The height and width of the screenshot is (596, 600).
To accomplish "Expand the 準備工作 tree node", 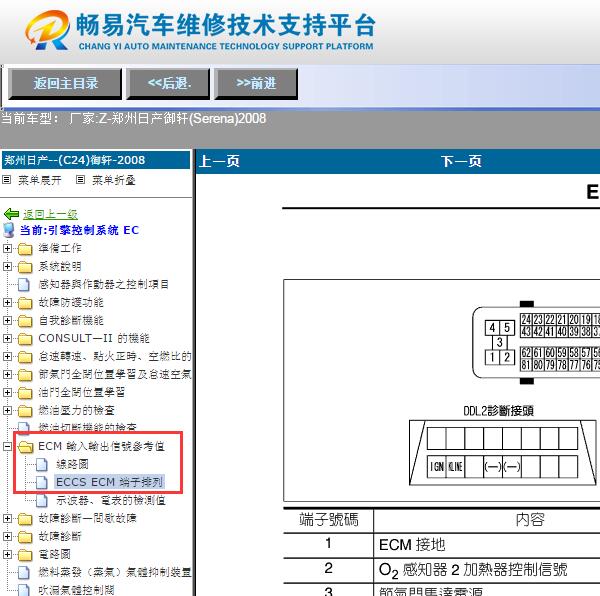I will pos(7,248).
